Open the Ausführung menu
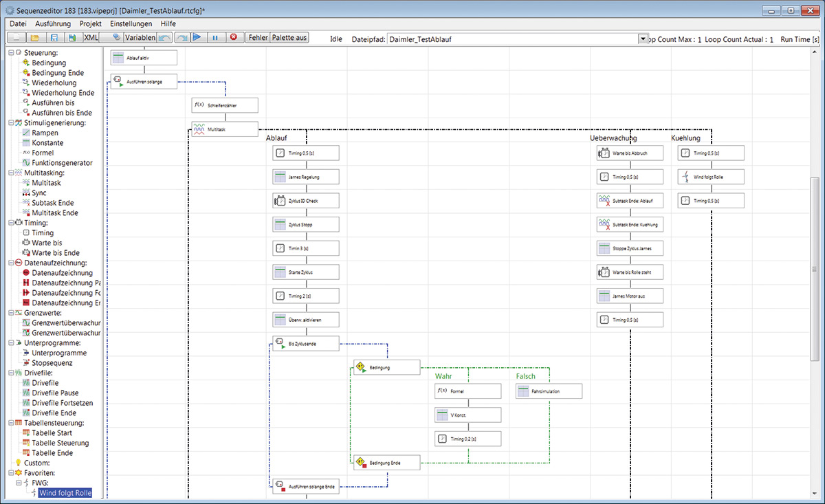The width and height of the screenshot is (825, 504). (52, 23)
